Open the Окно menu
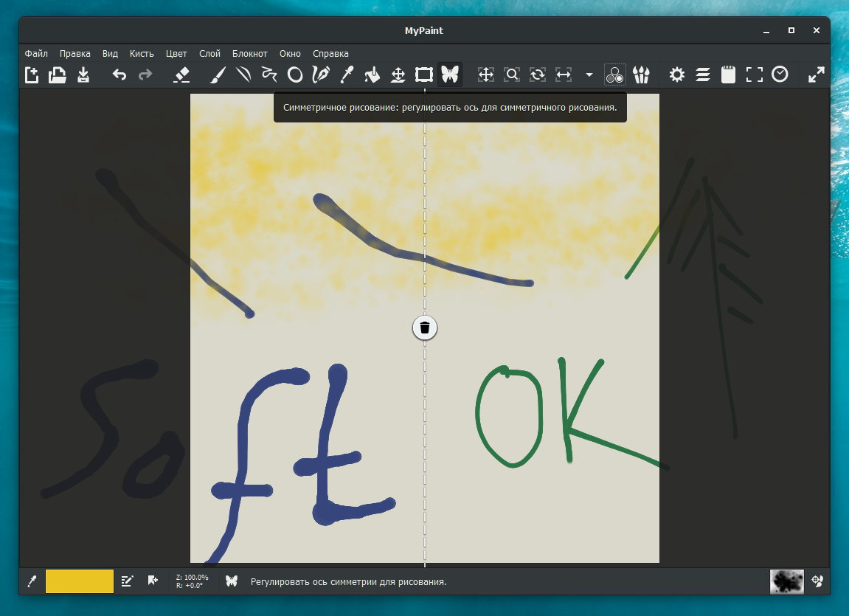849x616 pixels. pos(290,54)
